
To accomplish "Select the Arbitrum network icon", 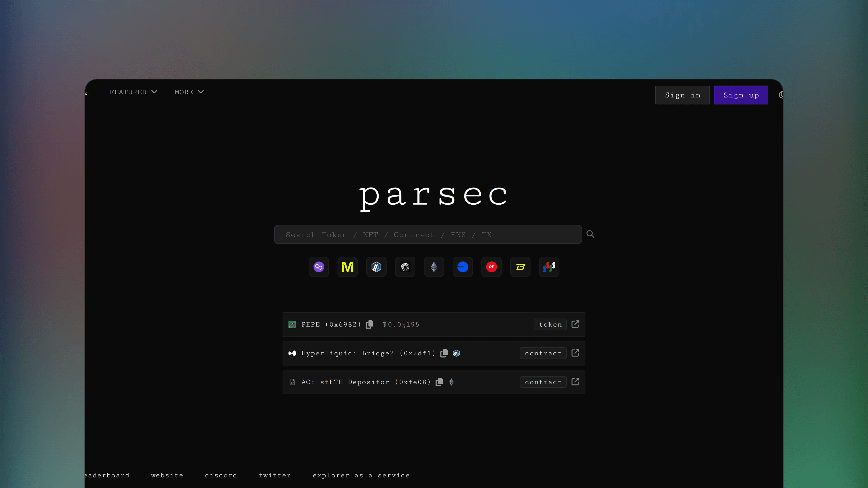I will pos(376,267).
